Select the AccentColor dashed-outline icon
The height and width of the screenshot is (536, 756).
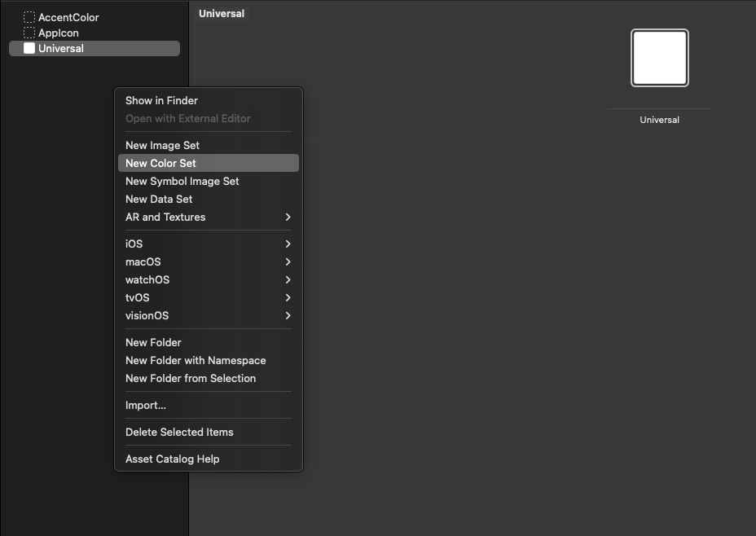[29, 17]
